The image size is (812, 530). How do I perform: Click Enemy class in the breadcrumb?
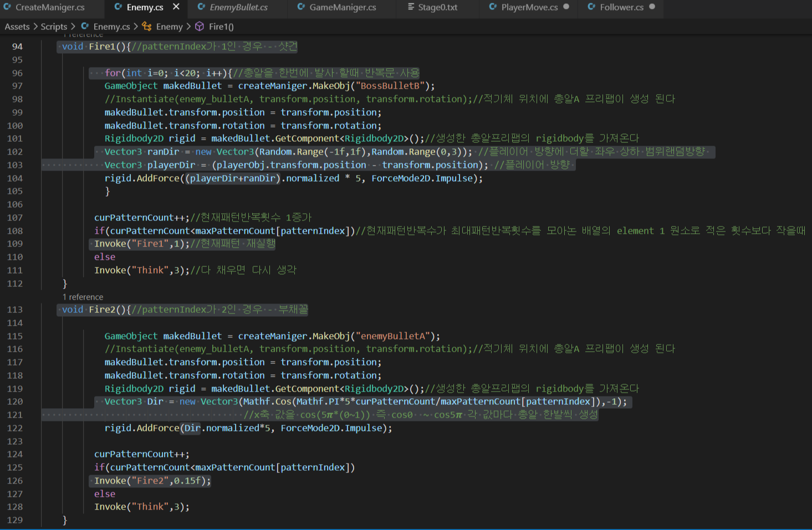(169, 27)
